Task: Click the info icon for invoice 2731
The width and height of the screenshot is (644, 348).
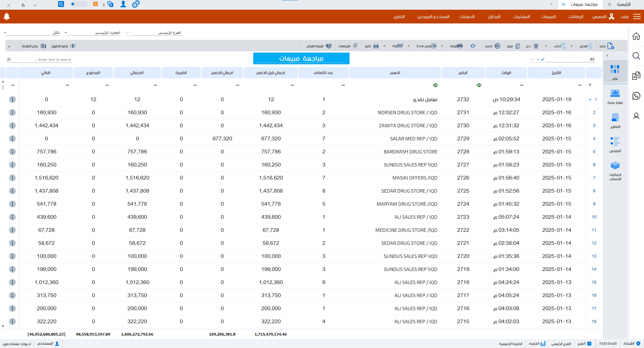Action: pyautogui.click(x=12, y=113)
